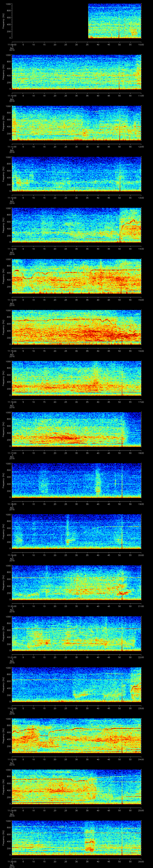Select the spectrogram panel starting at 11:09:00
The image size is (153, 868).
(77, 21)
